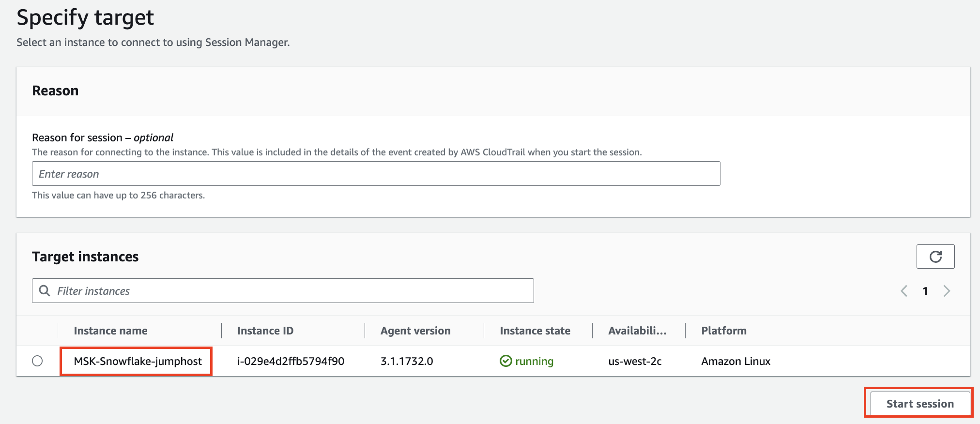Viewport: 980px width, 424px height.
Task: Click the MSK-Snowflake-jumphost instance name
Action: pos(138,361)
